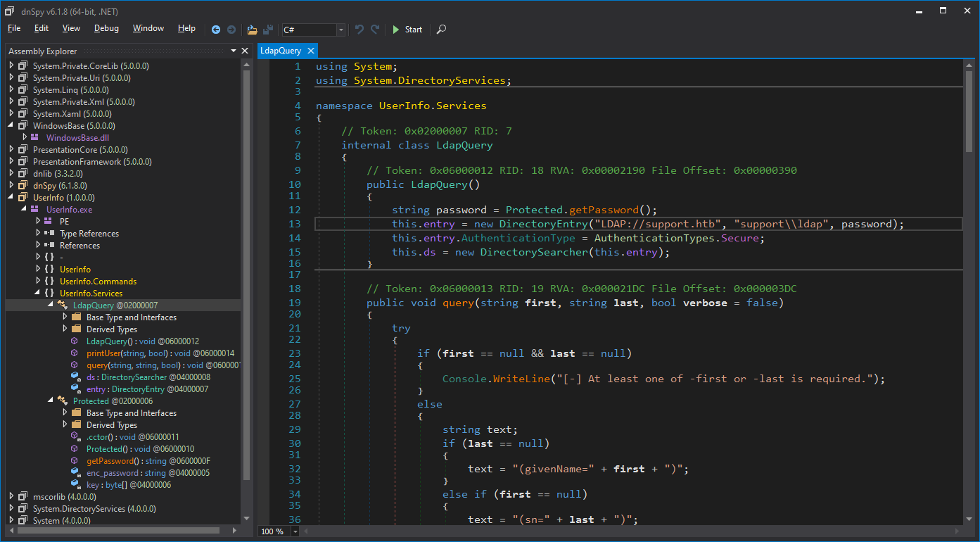The image size is (980, 542).
Task: Expand the System.Linq assembly node
Action: point(11,89)
